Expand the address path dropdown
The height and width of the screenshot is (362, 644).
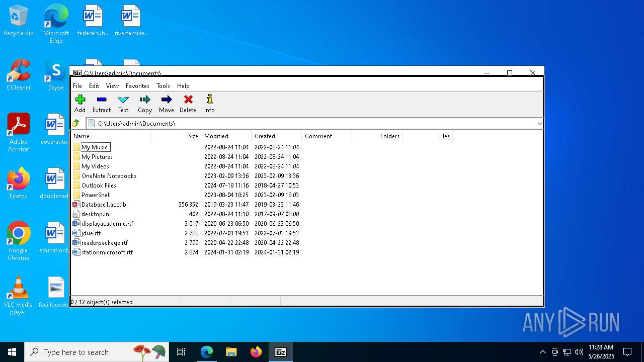[x=539, y=123]
